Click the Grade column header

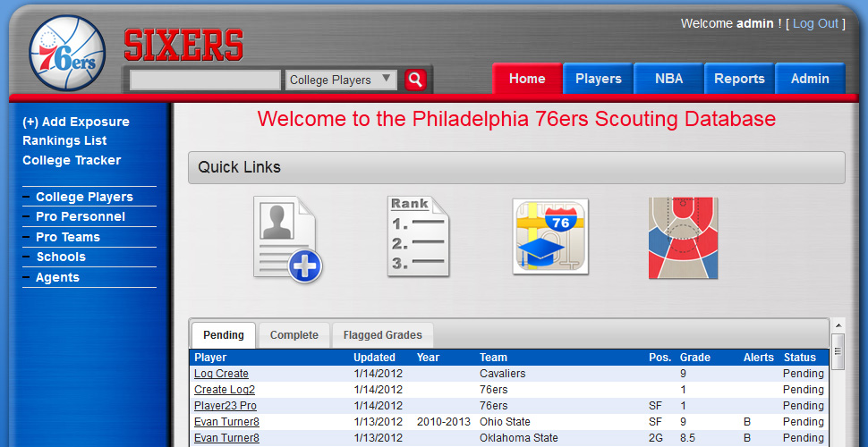coord(695,358)
